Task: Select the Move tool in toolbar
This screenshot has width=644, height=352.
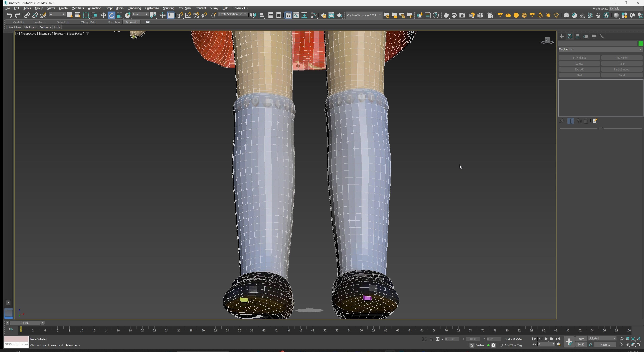Action: (x=103, y=16)
